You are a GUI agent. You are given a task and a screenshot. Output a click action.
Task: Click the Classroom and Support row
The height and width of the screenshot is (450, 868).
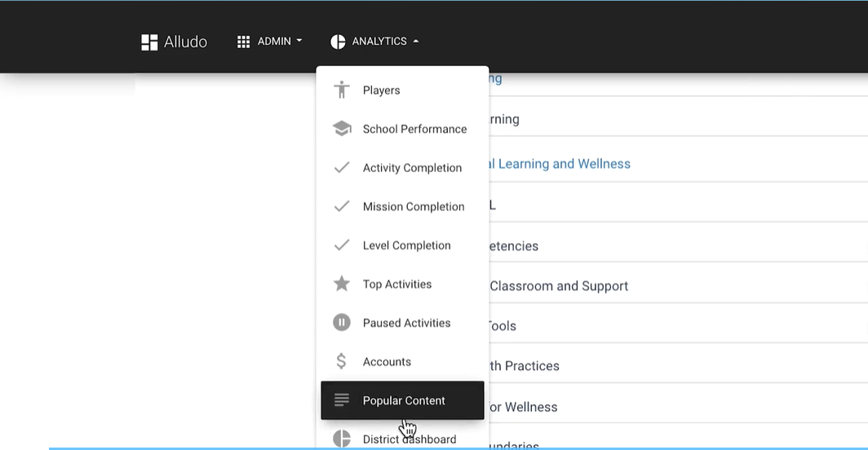[x=679, y=282]
